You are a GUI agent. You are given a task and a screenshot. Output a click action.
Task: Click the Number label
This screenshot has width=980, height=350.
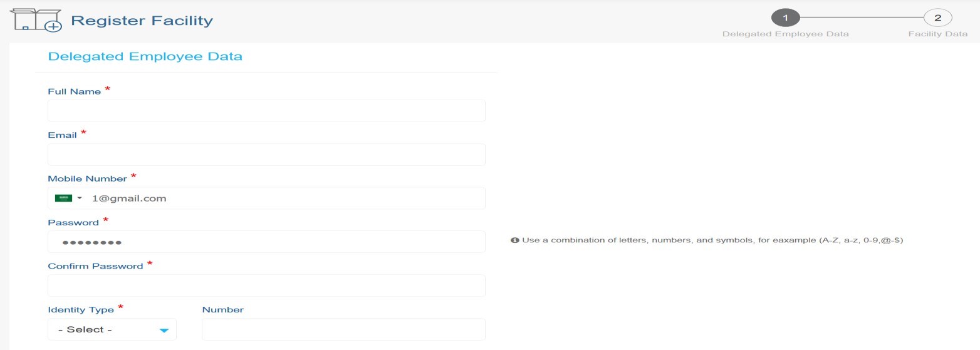(222, 310)
